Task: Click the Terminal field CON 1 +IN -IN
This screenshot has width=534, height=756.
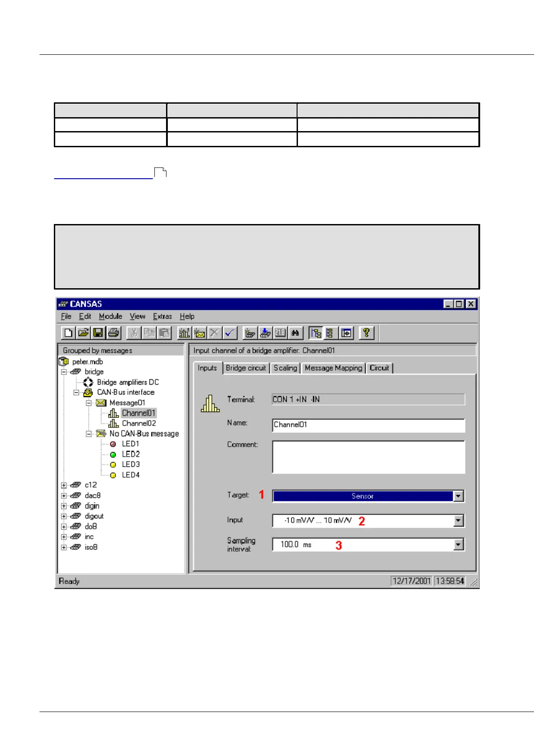Action: point(368,400)
